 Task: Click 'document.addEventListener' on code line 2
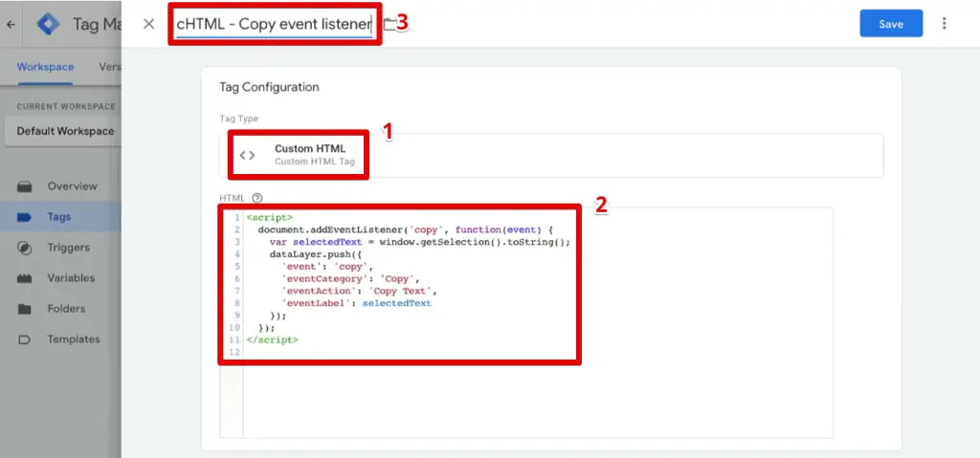[x=330, y=229]
